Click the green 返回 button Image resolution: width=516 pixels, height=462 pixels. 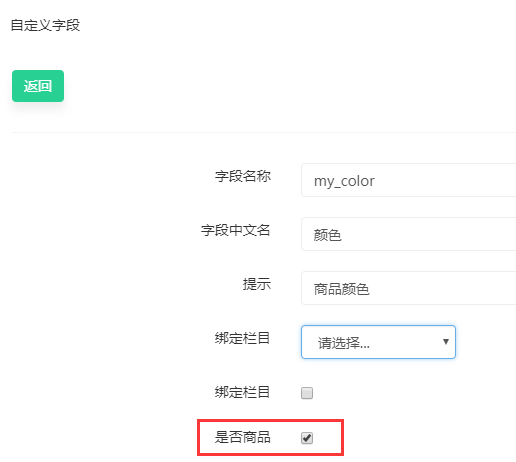[x=38, y=86]
